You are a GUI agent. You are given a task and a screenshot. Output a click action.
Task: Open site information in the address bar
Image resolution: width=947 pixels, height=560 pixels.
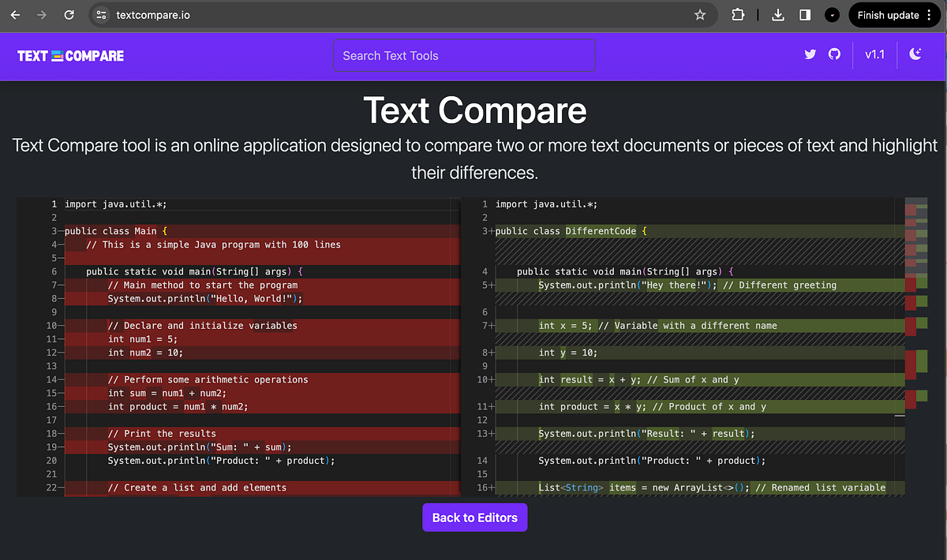[x=102, y=14]
